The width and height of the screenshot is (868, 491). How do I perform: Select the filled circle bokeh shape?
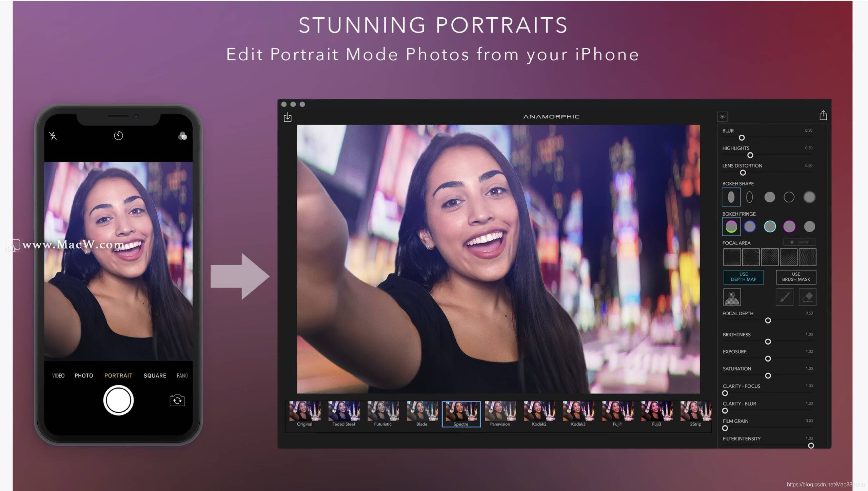tap(770, 197)
